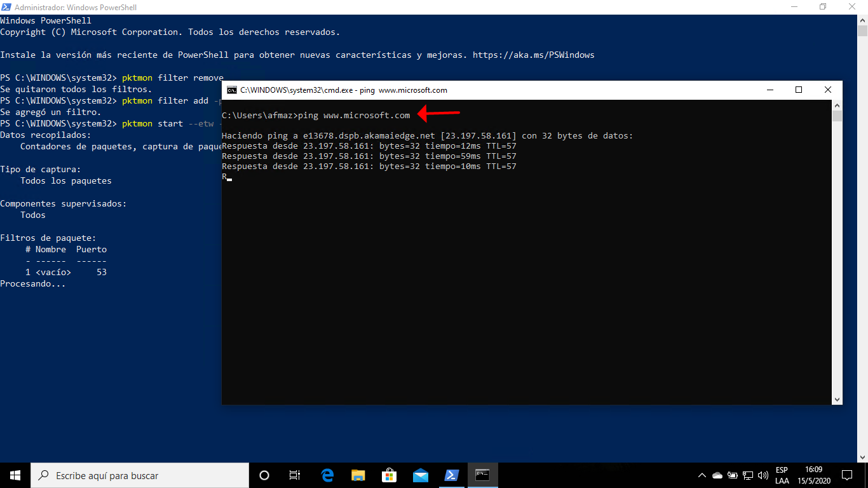Activate Cortana
The image size is (868, 488).
click(x=264, y=475)
